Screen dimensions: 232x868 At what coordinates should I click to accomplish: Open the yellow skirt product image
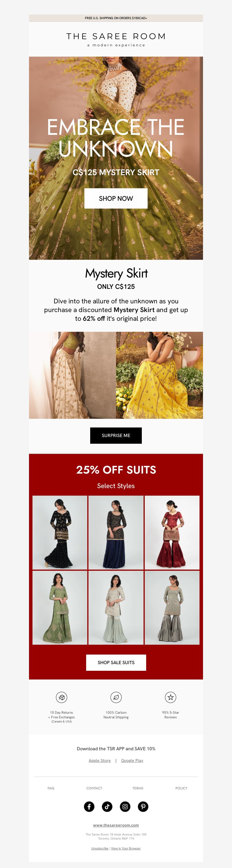tap(159, 375)
